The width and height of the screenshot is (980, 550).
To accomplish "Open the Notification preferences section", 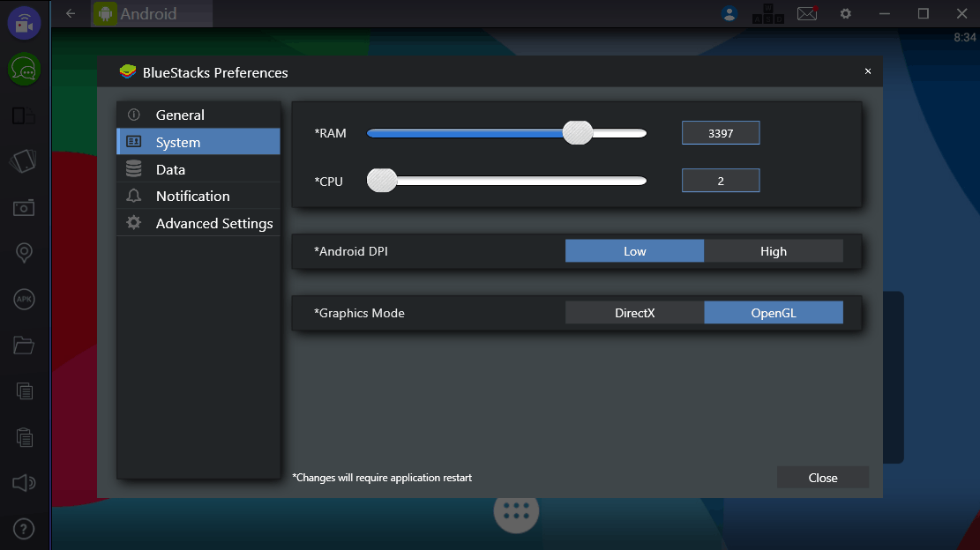I will tap(198, 196).
